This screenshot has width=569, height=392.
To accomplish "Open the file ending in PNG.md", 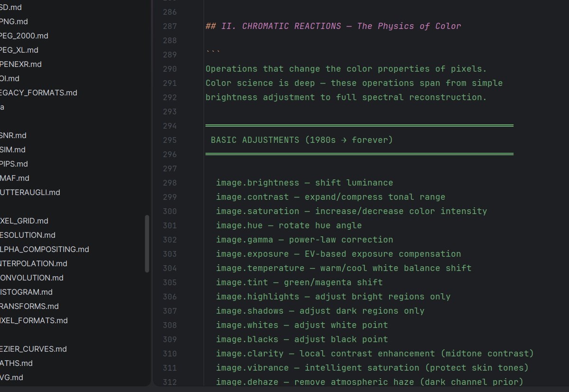I will click(14, 21).
